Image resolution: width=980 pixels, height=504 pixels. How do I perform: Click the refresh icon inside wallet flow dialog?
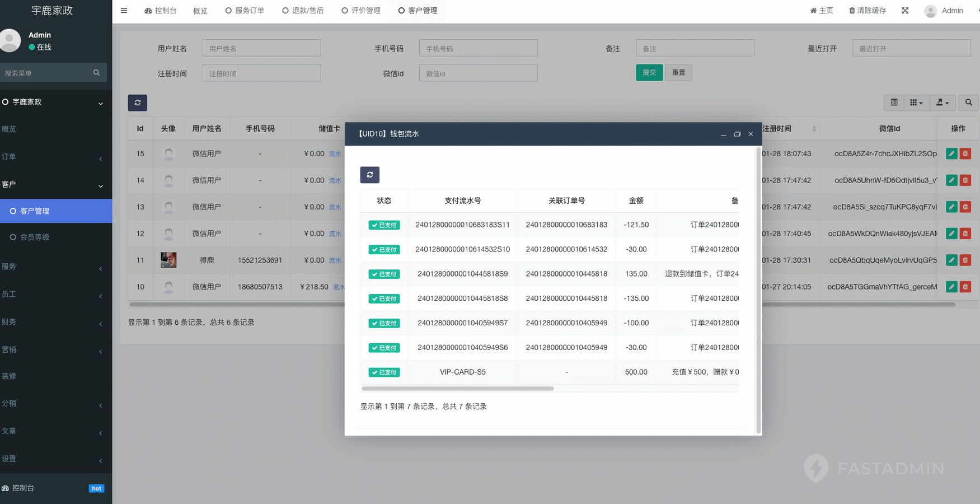(369, 175)
